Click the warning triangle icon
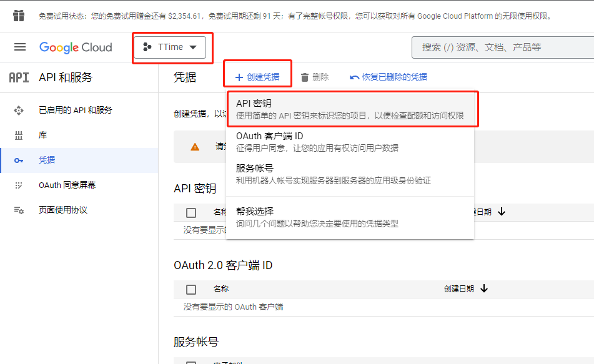 click(195, 147)
